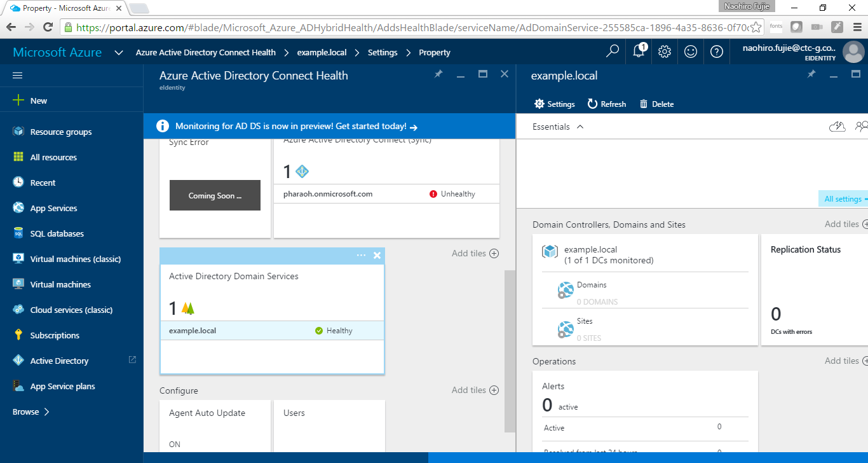Add tiles to the Operations section
The height and width of the screenshot is (463, 868).
coord(846,361)
